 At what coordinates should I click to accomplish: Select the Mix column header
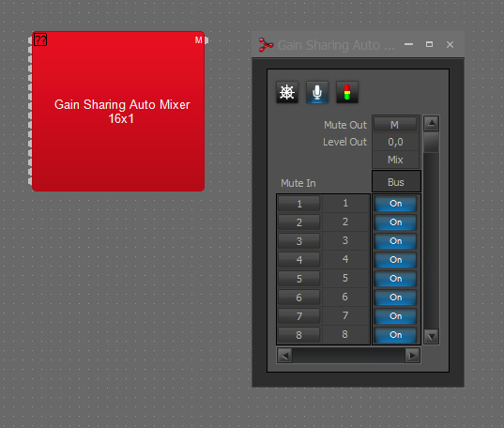395,160
